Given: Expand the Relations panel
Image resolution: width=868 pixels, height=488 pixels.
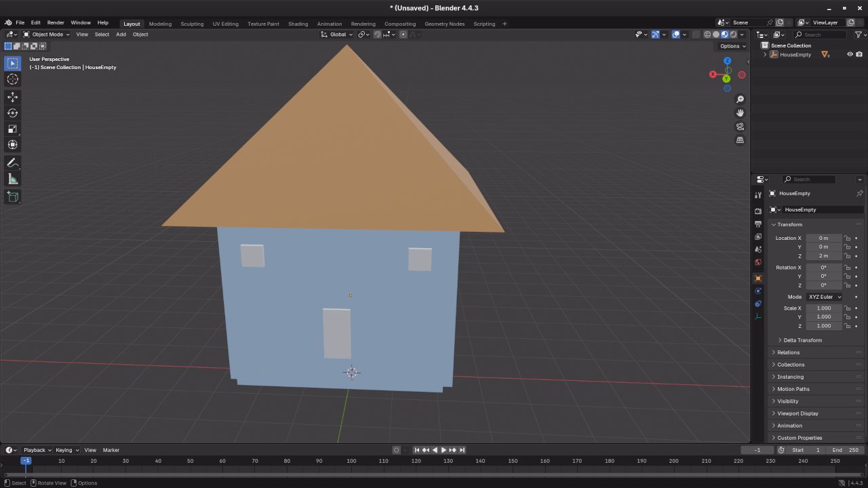Looking at the screenshot, I should click(788, 352).
